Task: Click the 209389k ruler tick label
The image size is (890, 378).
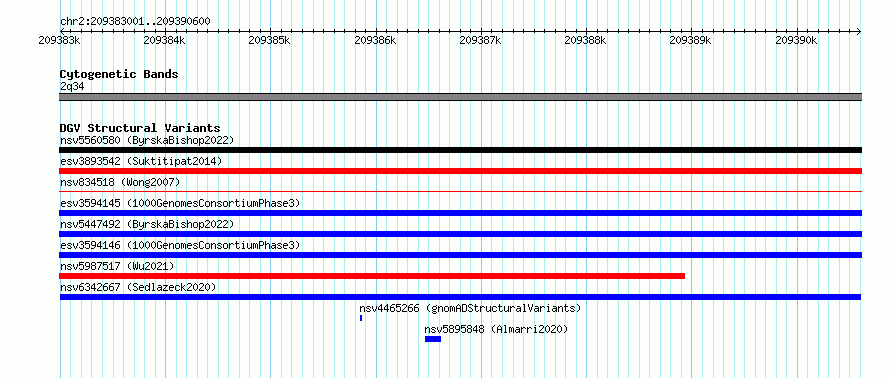Action: 691,40
